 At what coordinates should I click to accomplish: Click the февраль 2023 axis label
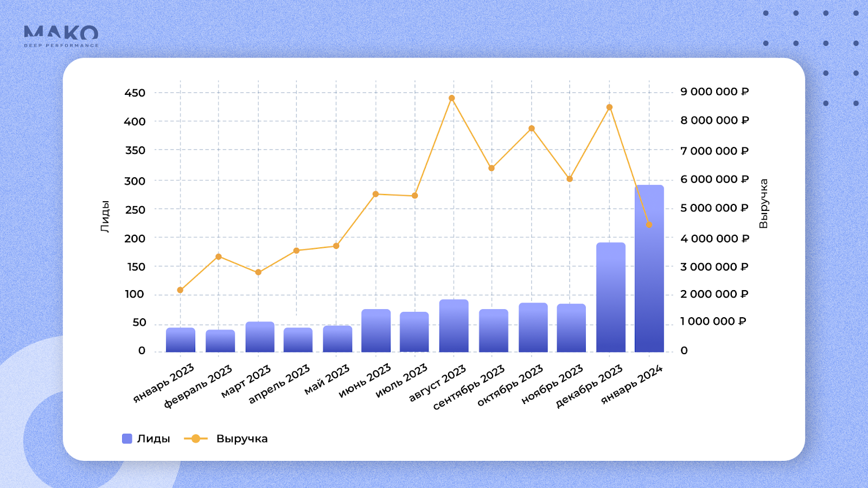click(198, 386)
